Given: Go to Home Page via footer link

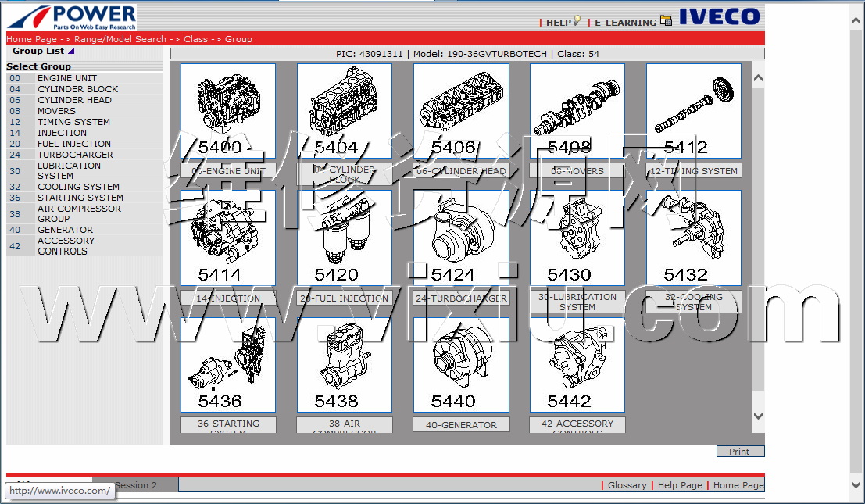Looking at the screenshot, I should (738, 485).
